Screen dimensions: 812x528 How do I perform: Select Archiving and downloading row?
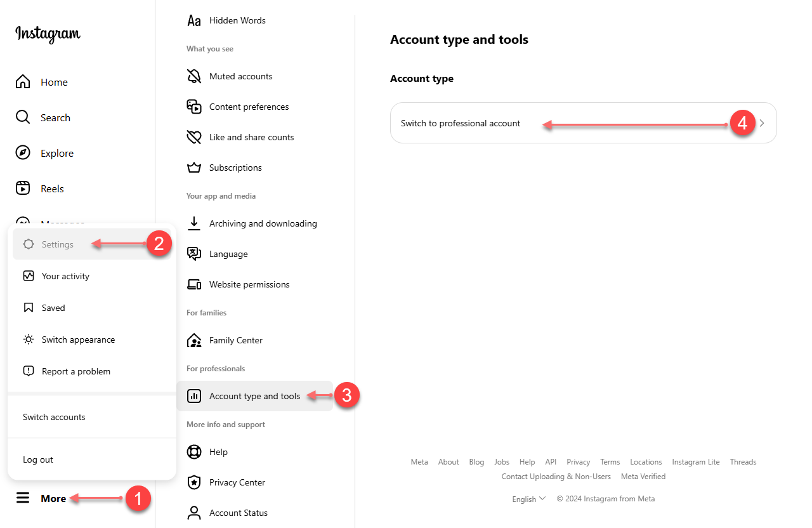pyautogui.click(x=254, y=223)
